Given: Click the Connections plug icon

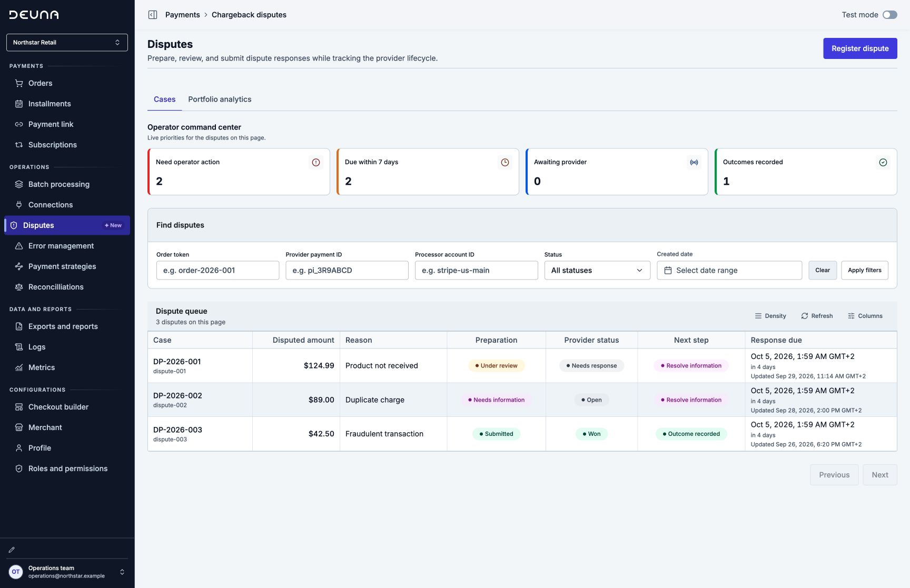Looking at the screenshot, I should tap(19, 205).
